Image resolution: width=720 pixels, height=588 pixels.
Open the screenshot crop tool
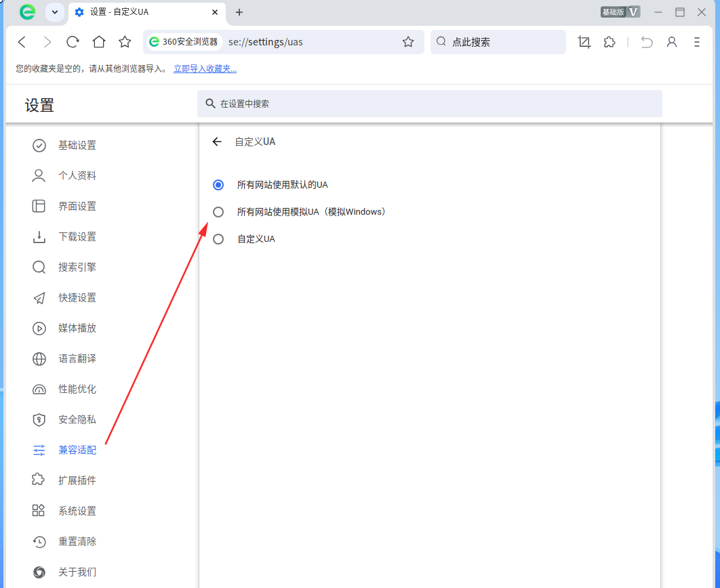584,42
